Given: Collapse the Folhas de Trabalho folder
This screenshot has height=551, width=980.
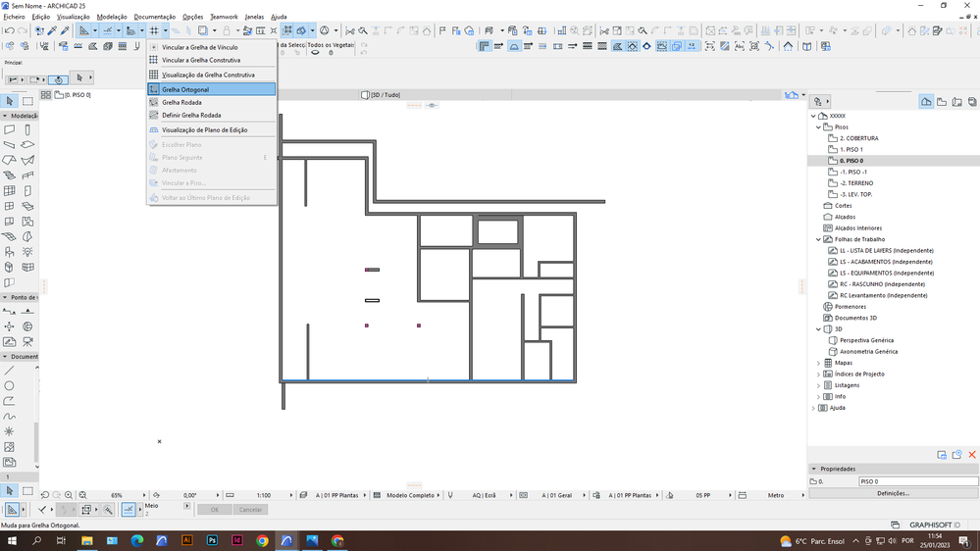Looking at the screenshot, I should point(819,239).
